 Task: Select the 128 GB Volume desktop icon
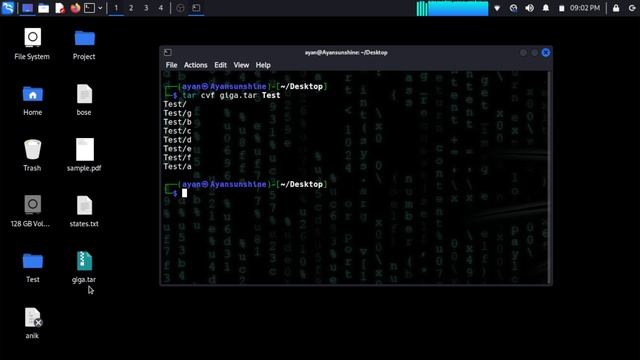[x=31, y=211]
